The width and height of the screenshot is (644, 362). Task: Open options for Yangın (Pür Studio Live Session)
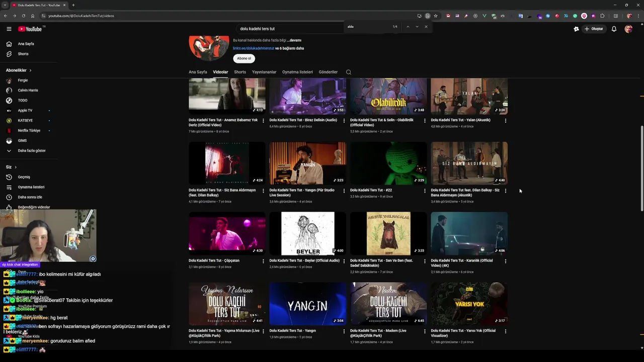tap(344, 191)
